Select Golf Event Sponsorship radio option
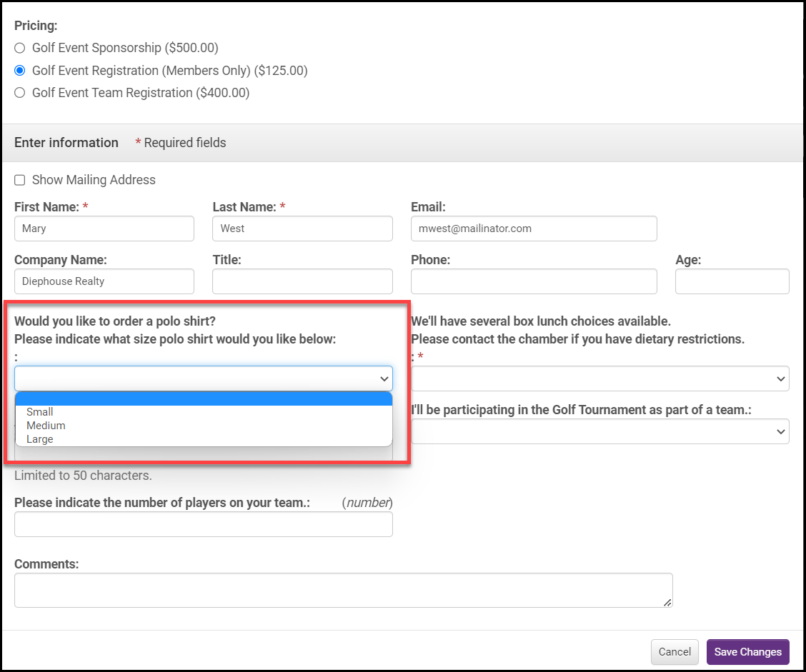The width and height of the screenshot is (806, 672). click(20, 49)
